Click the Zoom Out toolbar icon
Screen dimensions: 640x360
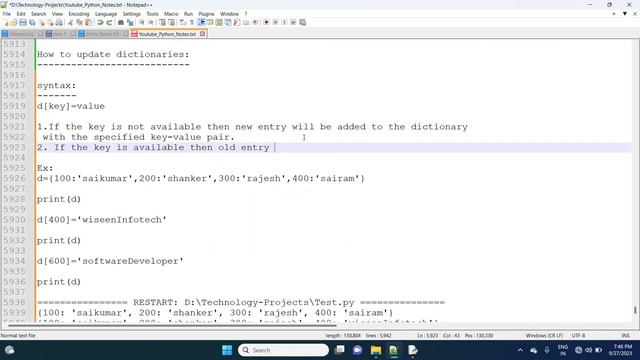click(x=151, y=22)
